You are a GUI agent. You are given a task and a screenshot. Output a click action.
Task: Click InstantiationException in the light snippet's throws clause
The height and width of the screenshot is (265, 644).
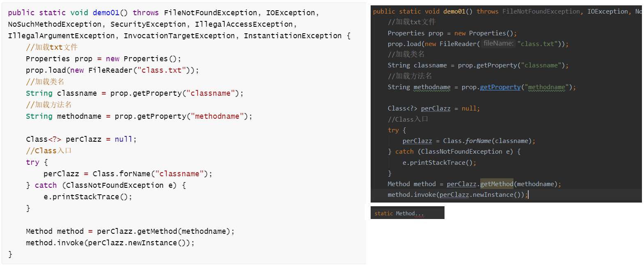(x=293, y=36)
